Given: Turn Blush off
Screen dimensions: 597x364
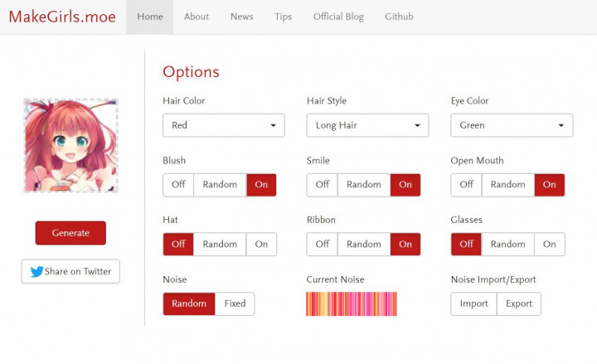Looking at the screenshot, I should 178,185.
